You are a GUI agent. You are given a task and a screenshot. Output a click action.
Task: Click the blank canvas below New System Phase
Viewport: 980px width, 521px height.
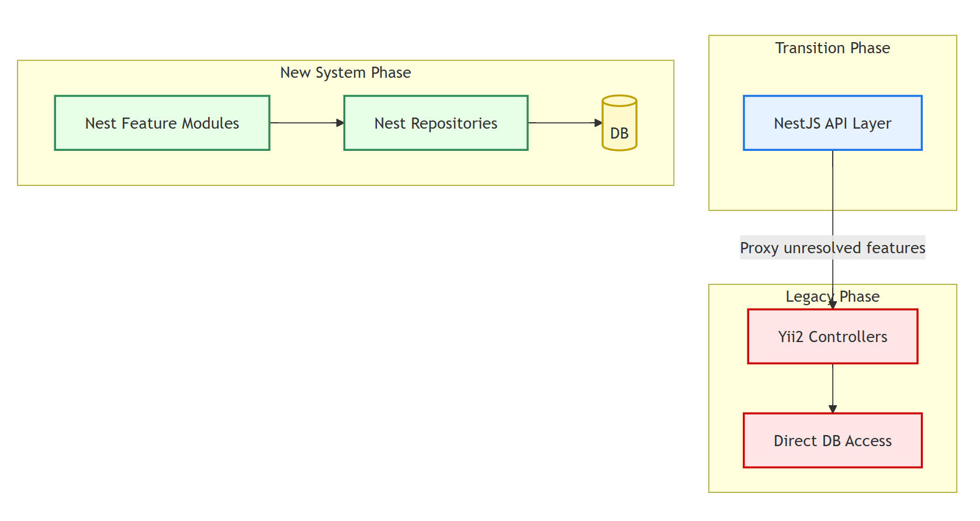345,351
